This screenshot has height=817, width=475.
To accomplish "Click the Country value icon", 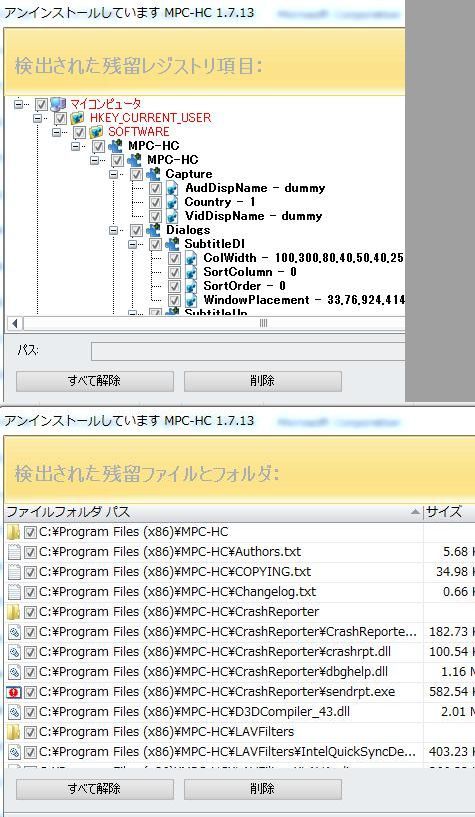I will (x=172, y=202).
